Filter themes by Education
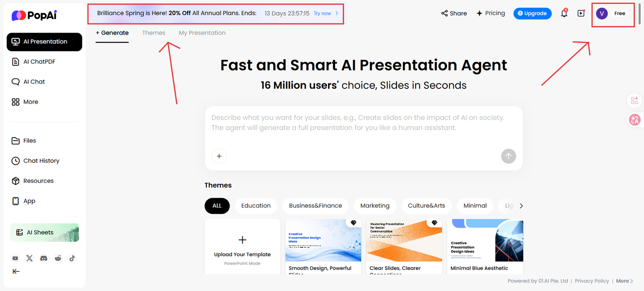 click(256, 206)
